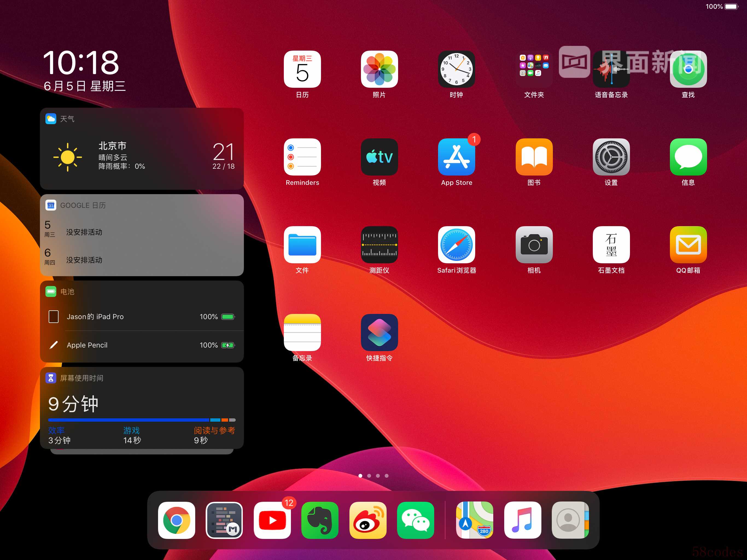Launch Evernote from the dock
Screen dimensions: 747x560
pyautogui.click(x=320, y=520)
